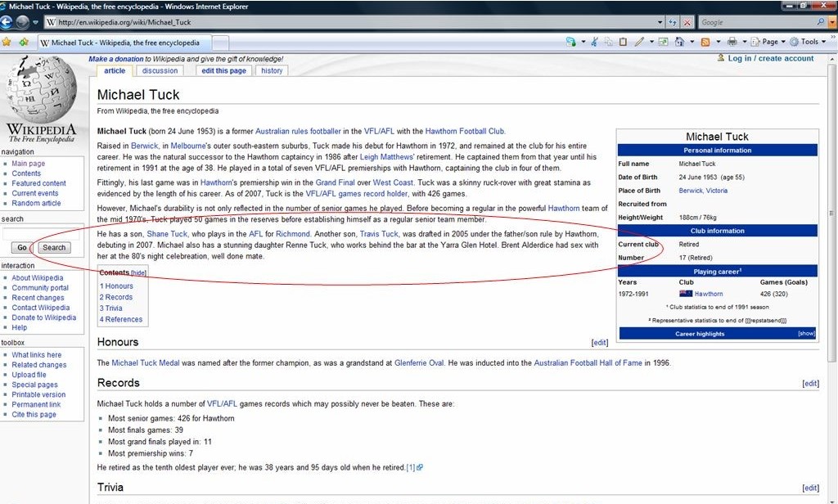
Task: Click the red Stop loading icon
Action: pos(687,22)
